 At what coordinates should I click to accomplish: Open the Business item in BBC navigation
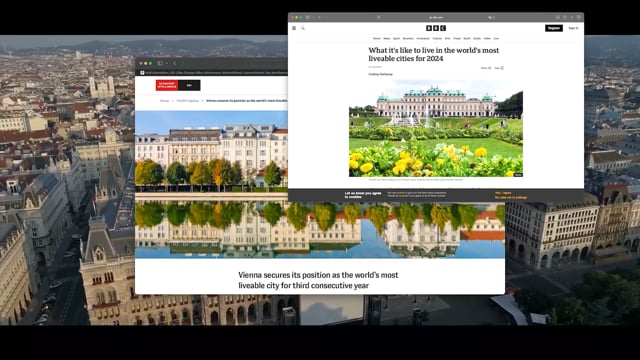(x=408, y=38)
